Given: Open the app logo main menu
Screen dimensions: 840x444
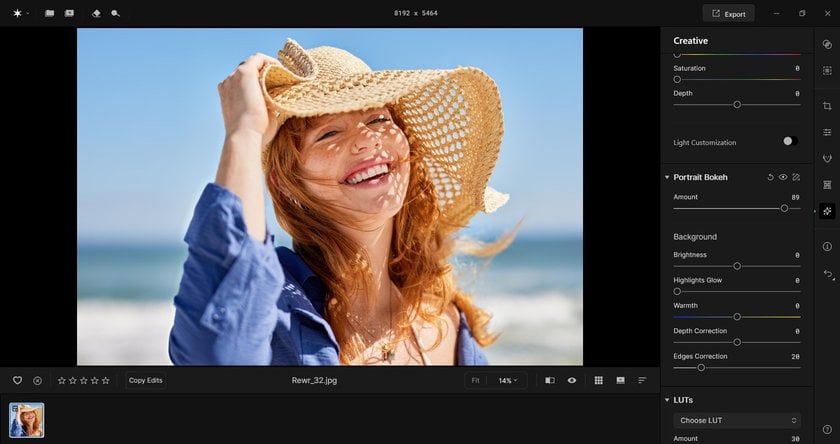Looking at the screenshot, I should point(18,13).
